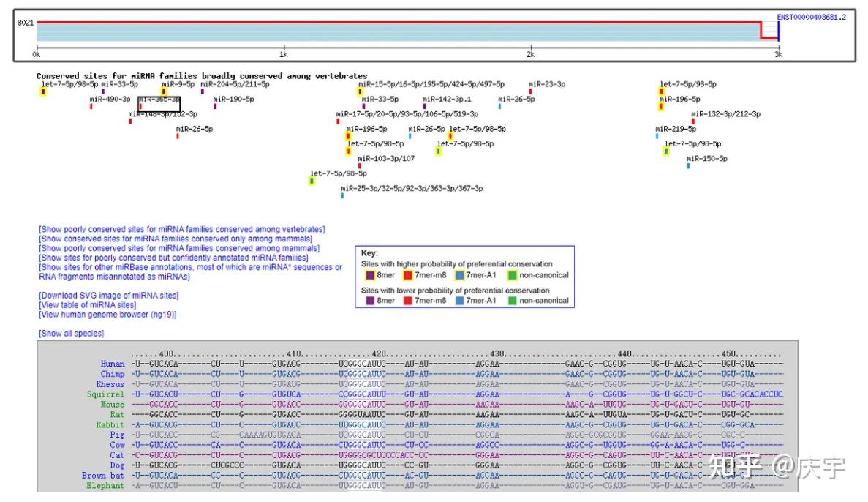Click the blue site marker under miR-150-5p
Image resolution: width=868 pixels, height=502 pixels.
point(689,165)
